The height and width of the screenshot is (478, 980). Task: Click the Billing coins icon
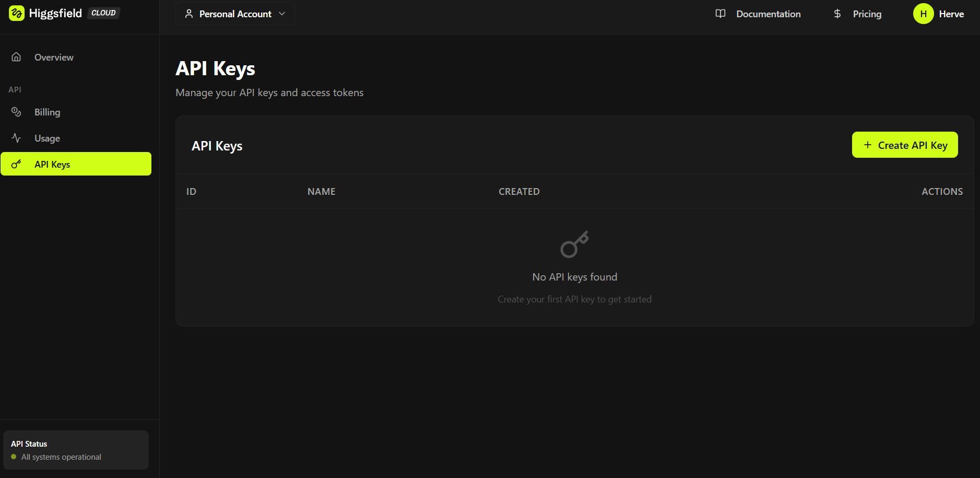coord(16,112)
